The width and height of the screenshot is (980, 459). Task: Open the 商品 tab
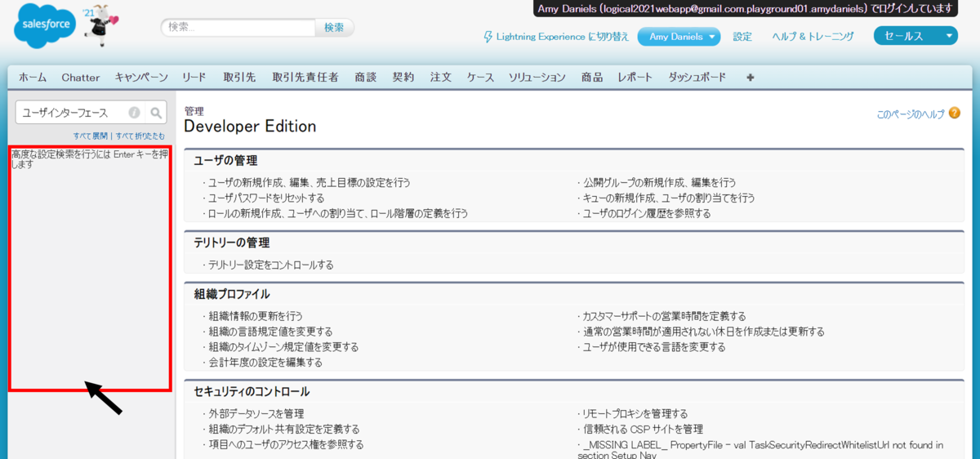(x=592, y=78)
